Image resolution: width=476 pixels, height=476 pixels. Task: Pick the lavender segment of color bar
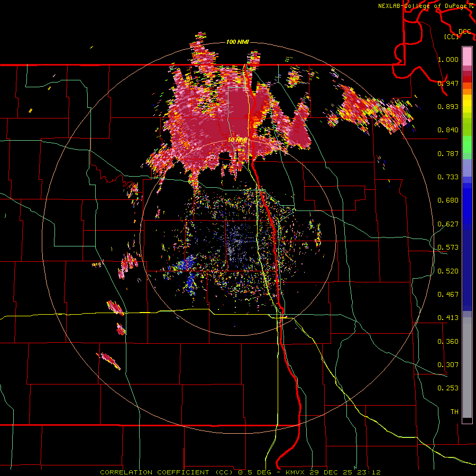click(x=467, y=168)
